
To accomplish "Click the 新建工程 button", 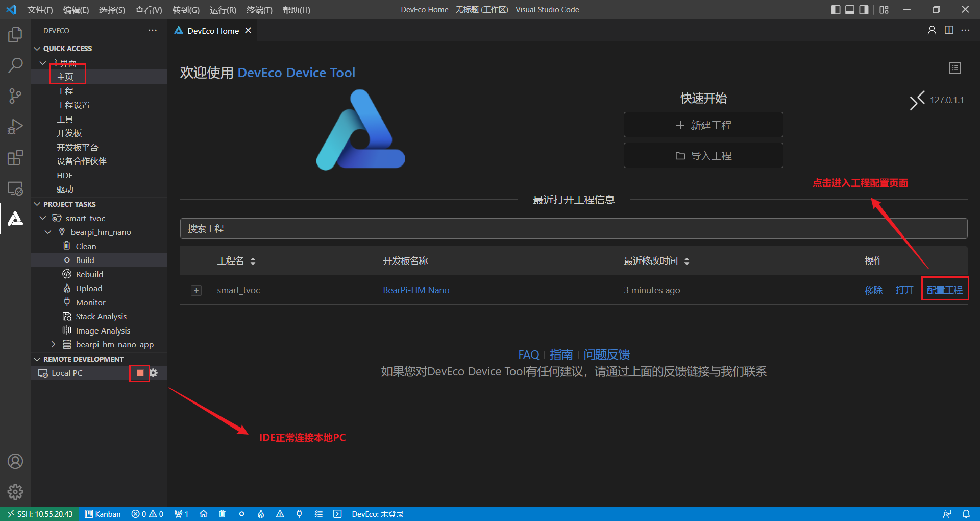I will [703, 125].
